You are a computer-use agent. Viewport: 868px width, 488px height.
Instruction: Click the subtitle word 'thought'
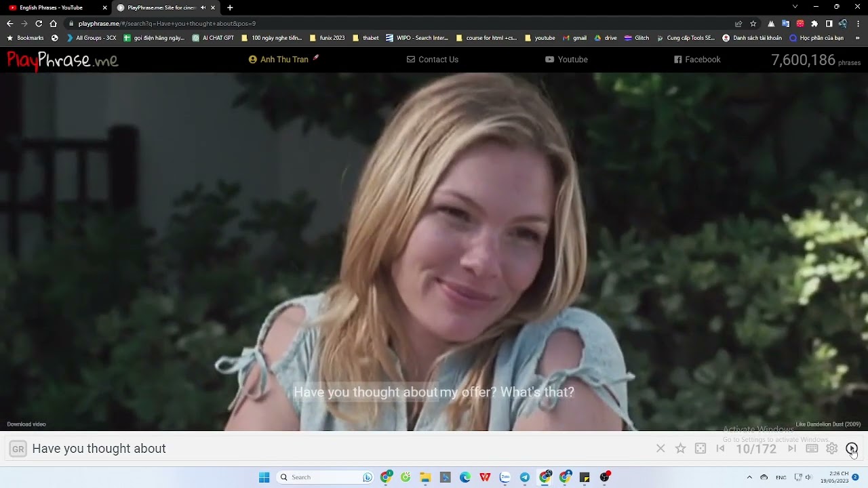pyautogui.click(x=377, y=392)
